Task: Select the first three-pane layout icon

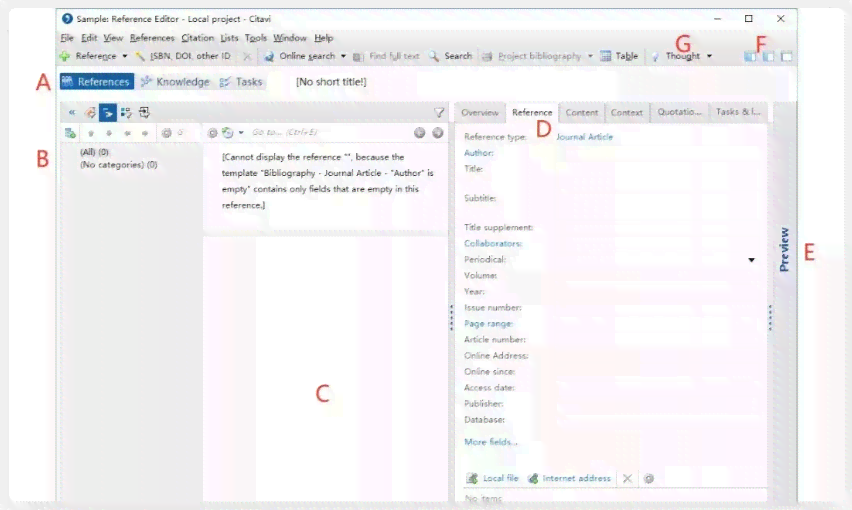Action: point(750,56)
